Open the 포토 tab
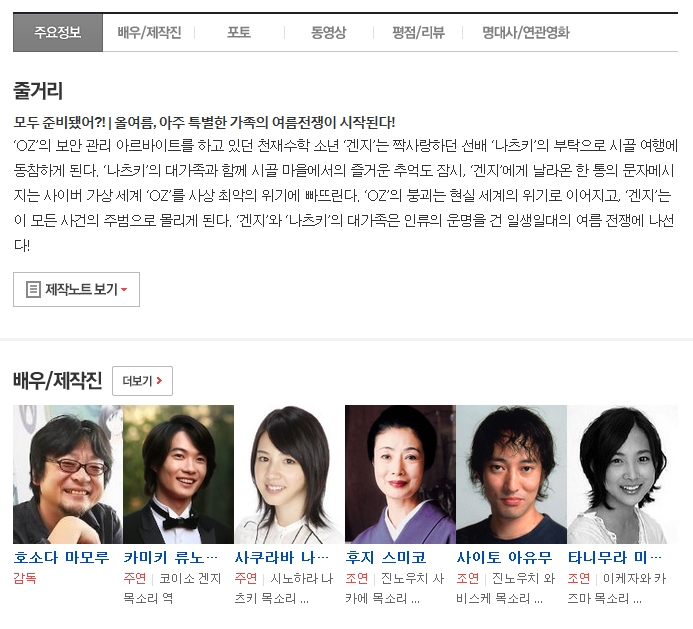693x629 pixels. point(239,33)
